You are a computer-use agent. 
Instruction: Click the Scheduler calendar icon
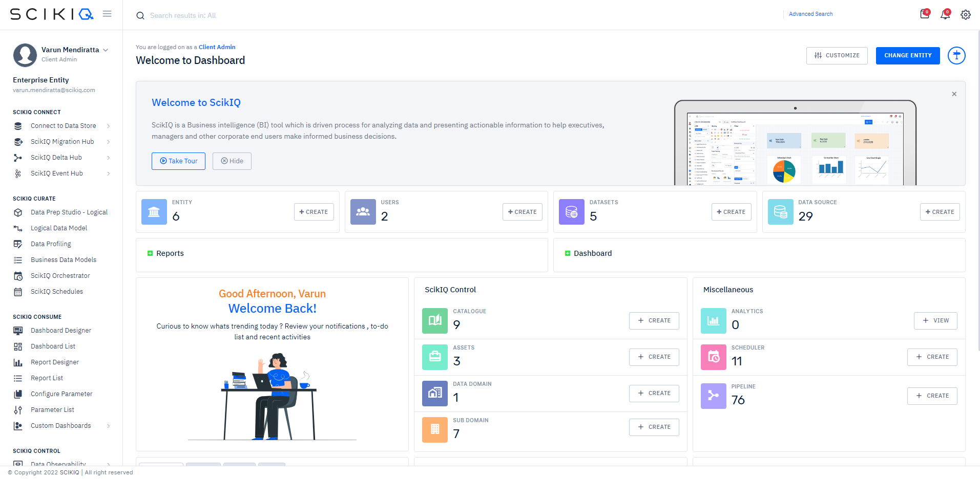click(714, 357)
